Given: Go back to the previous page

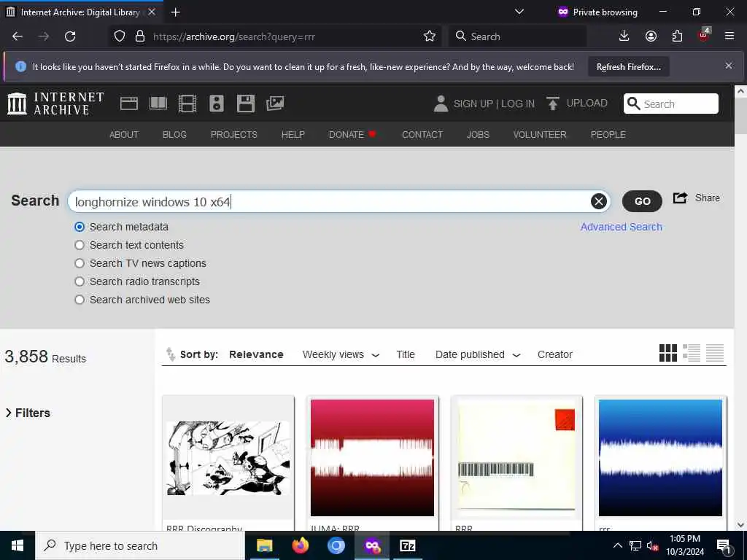Looking at the screenshot, I should pyautogui.click(x=18, y=36).
